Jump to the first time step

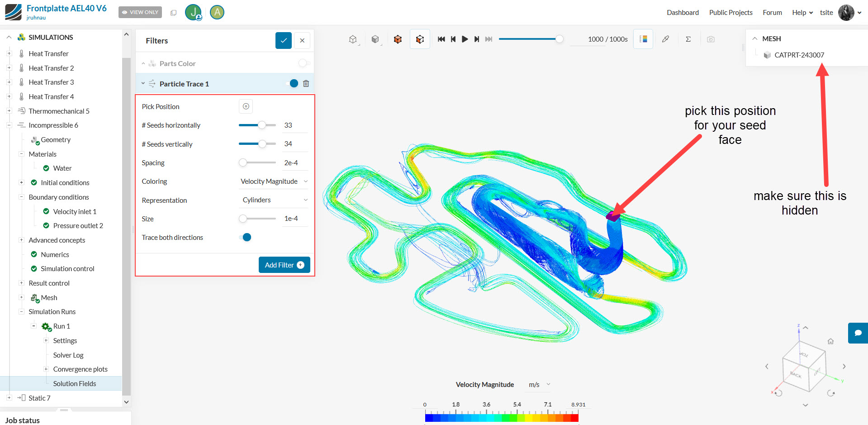tap(441, 39)
